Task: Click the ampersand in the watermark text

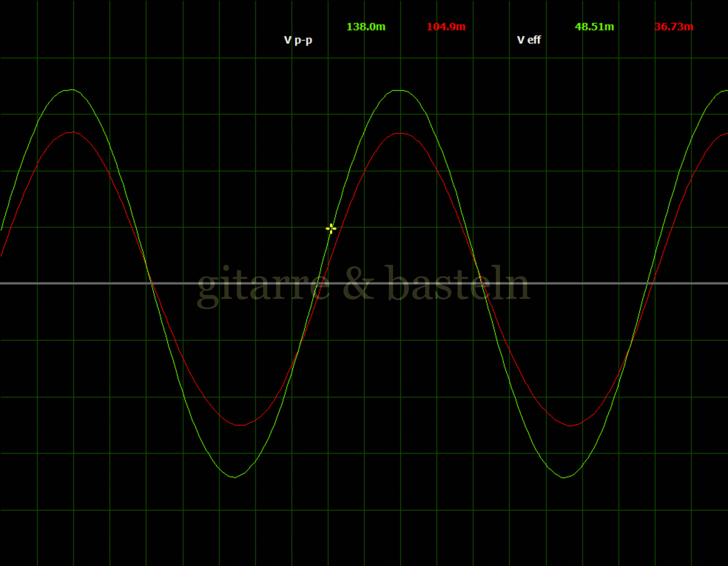Action: [358, 284]
